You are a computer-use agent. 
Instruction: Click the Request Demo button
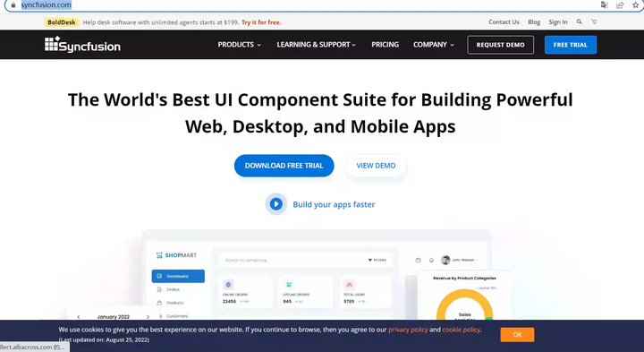point(500,45)
